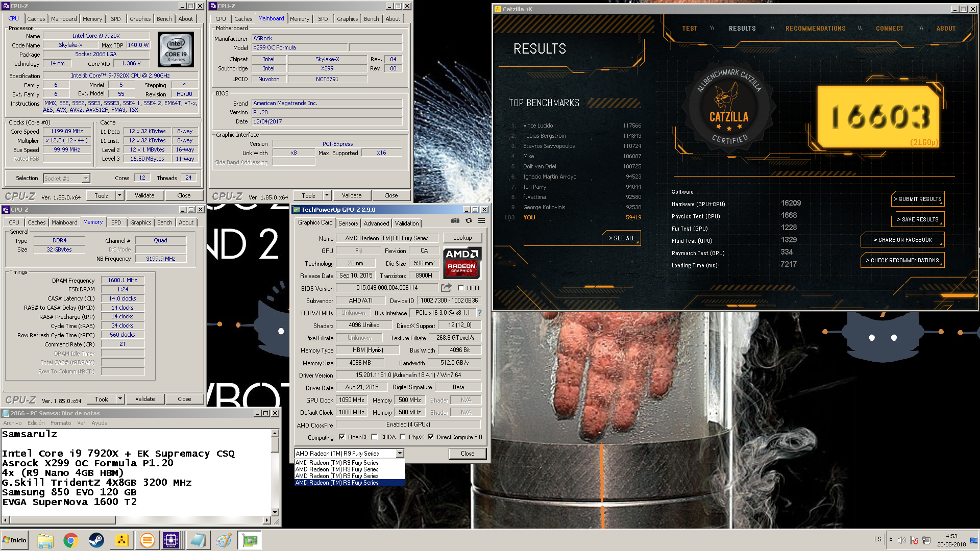Click the Bus Interface question mark icon

pyautogui.click(x=480, y=313)
